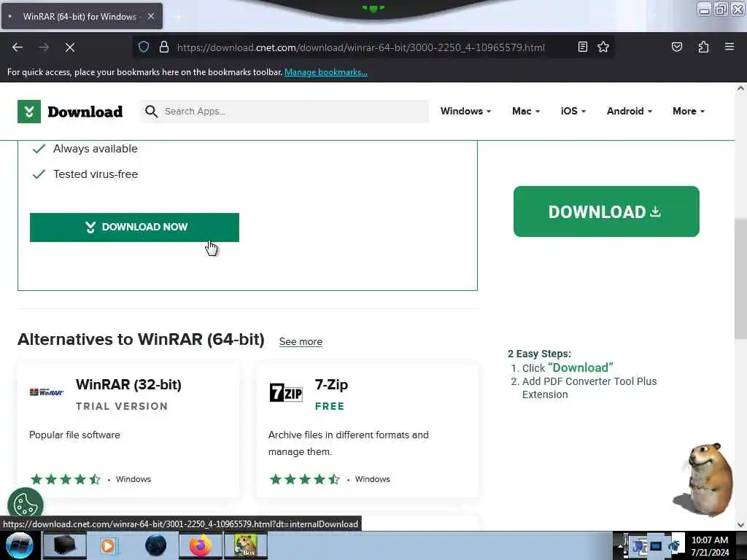Open cookie settings icon at bottom left
This screenshot has height=560, width=747.
pos(26,504)
